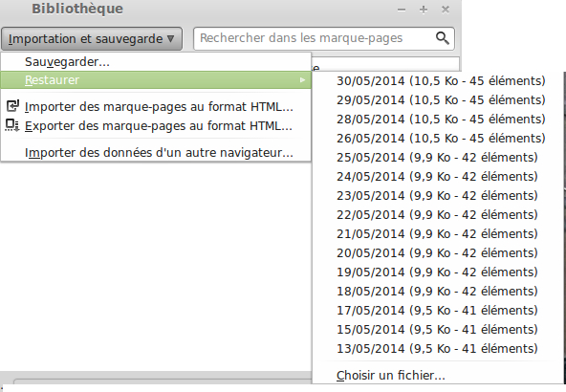Select the 17/05/2014 backup entry
566x392 pixels.
pyautogui.click(x=437, y=311)
